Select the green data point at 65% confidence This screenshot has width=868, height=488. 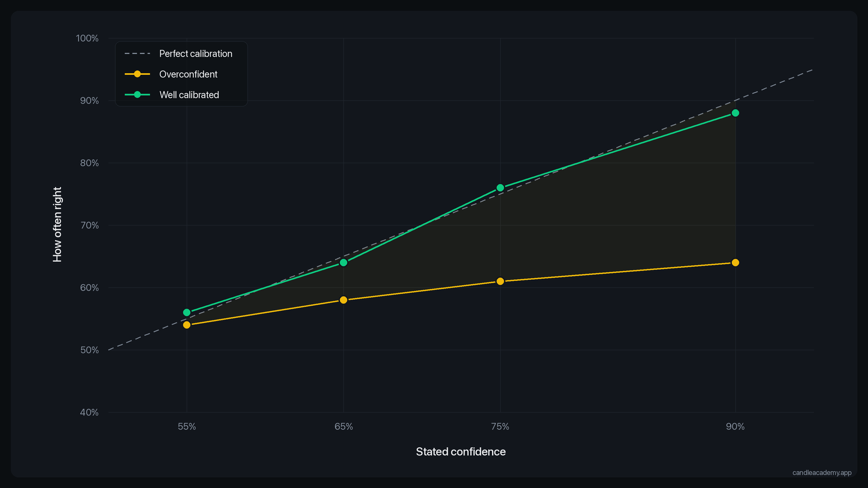pyautogui.click(x=343, y=262)
